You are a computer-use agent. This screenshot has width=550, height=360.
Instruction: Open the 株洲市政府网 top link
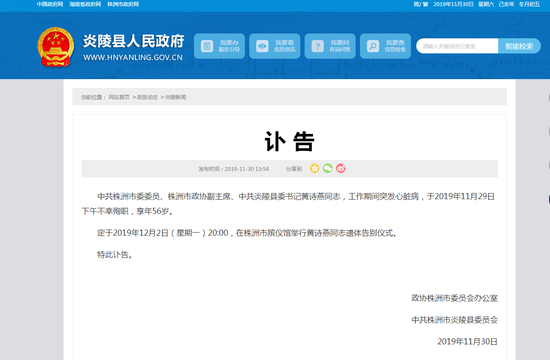(x=123, y=4)
